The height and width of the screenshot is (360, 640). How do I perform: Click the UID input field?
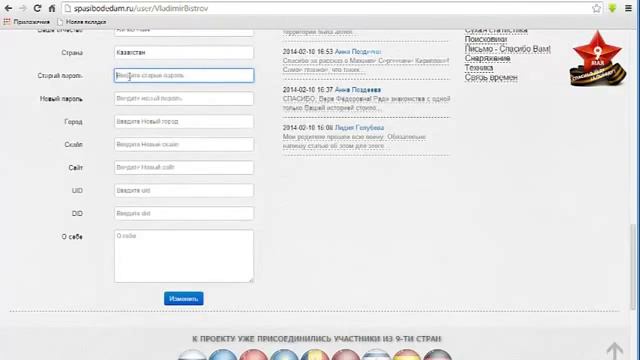pos(184,191)
